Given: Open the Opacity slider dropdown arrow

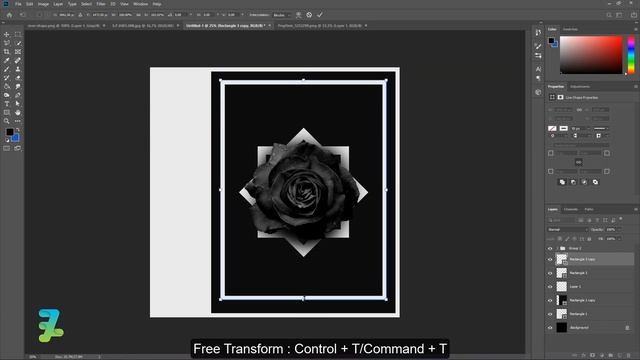Looking at the screenshot, I should pyautogui.click(x=620, y=230).
